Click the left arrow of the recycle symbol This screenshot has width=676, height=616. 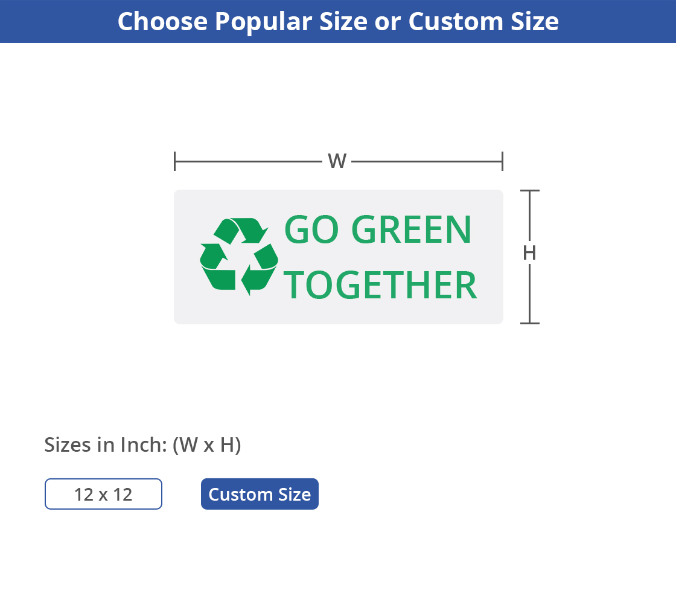tap(214, 257)
